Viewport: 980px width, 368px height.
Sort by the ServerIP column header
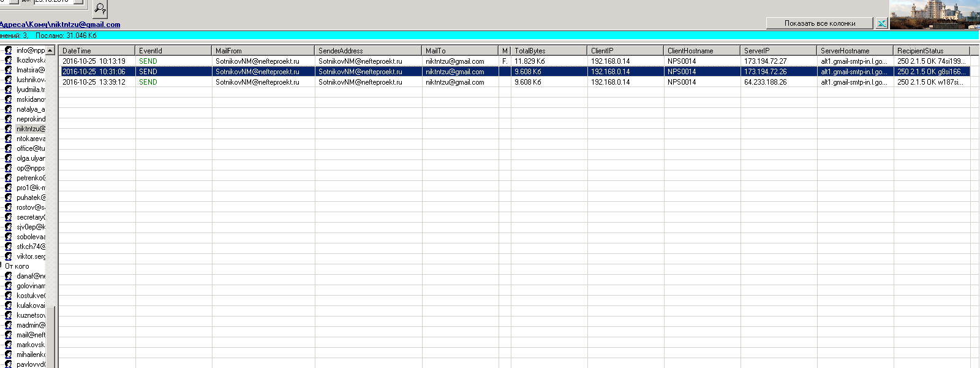click(x=778, y=50)
